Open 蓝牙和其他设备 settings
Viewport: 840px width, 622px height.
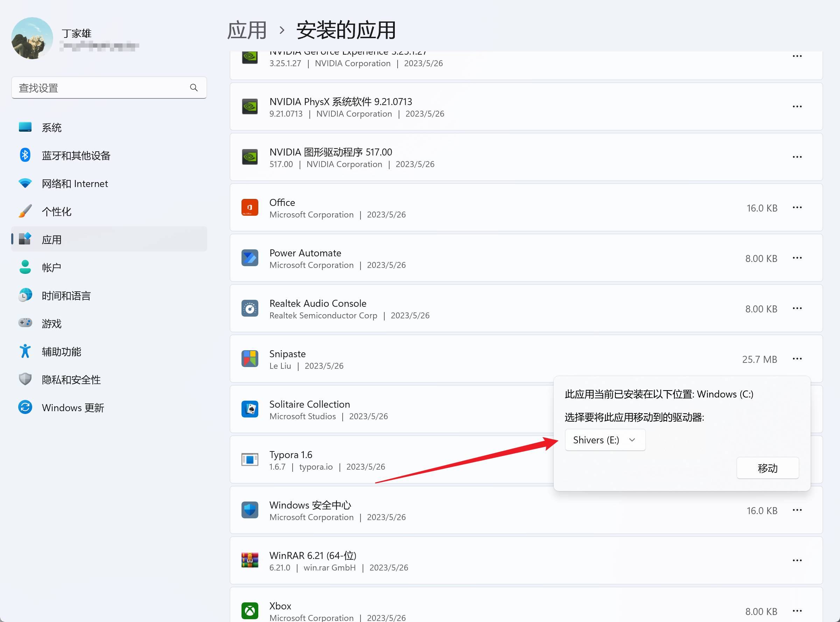pos(109,155)
